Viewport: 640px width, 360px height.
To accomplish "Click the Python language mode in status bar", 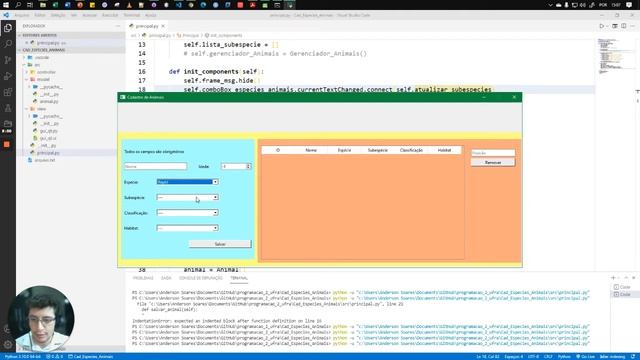I will point(564,357).
